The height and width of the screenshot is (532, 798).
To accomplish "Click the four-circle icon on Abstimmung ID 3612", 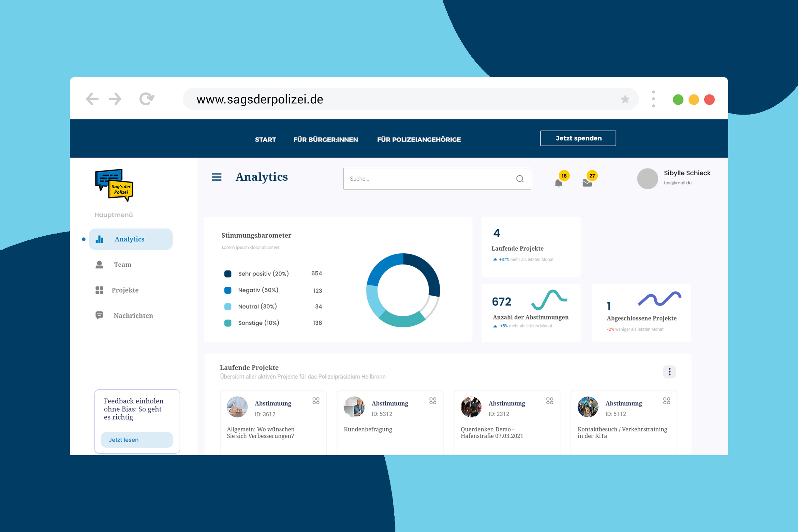I will 316,401.
